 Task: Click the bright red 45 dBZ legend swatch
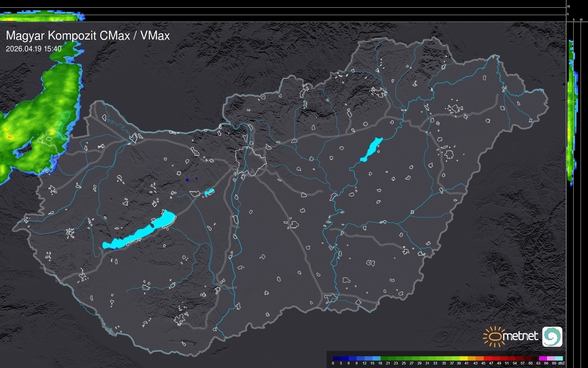487,358
